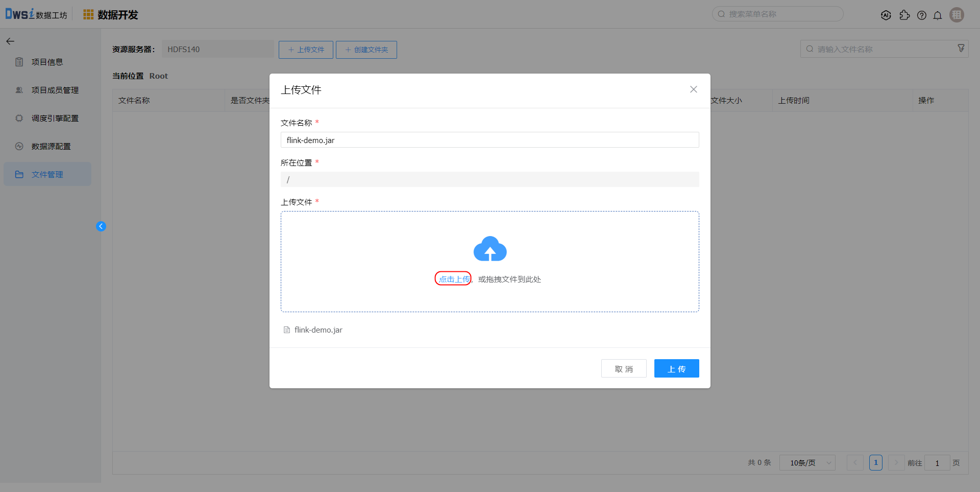Close the 上传文件 dialog
This screenshot has height=492, width=980.
tap(693, 89)
